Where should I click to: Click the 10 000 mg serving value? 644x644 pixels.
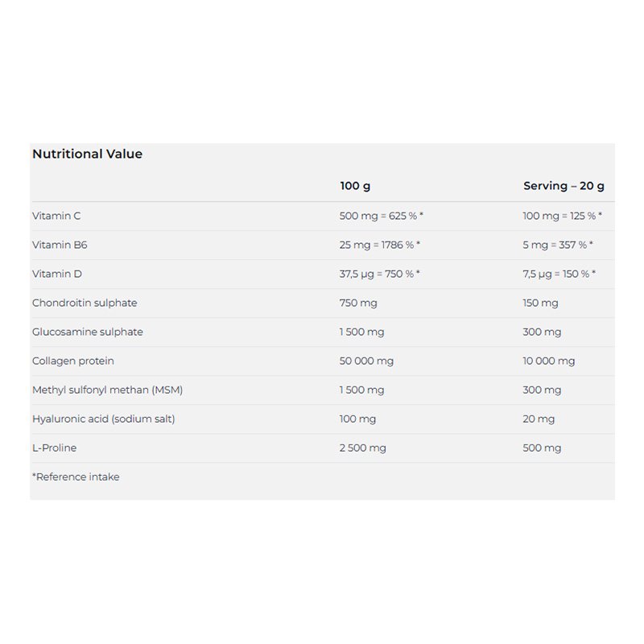(548, 361)
